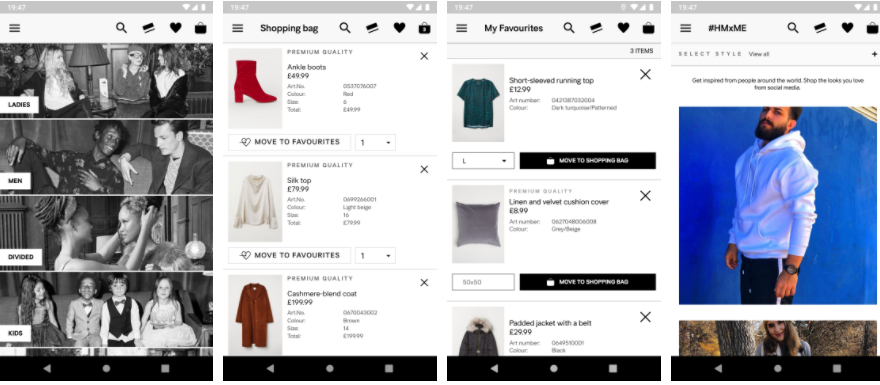Open shopping bag icon showing 3 items
This screenshot has height=385, width=880.
pyautogui.click(x=425, y=28)
